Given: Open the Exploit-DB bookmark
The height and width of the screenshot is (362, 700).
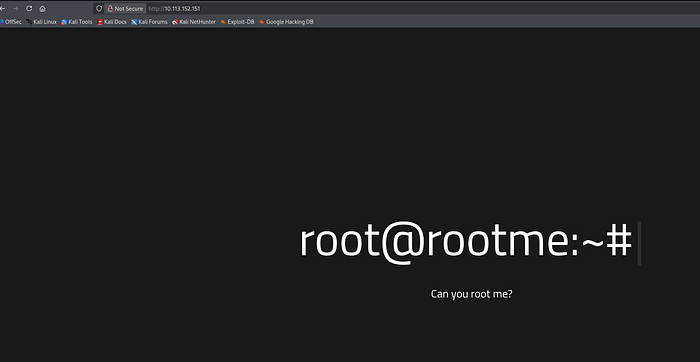Looking at the screenshot, I should [x=238, y=21].
